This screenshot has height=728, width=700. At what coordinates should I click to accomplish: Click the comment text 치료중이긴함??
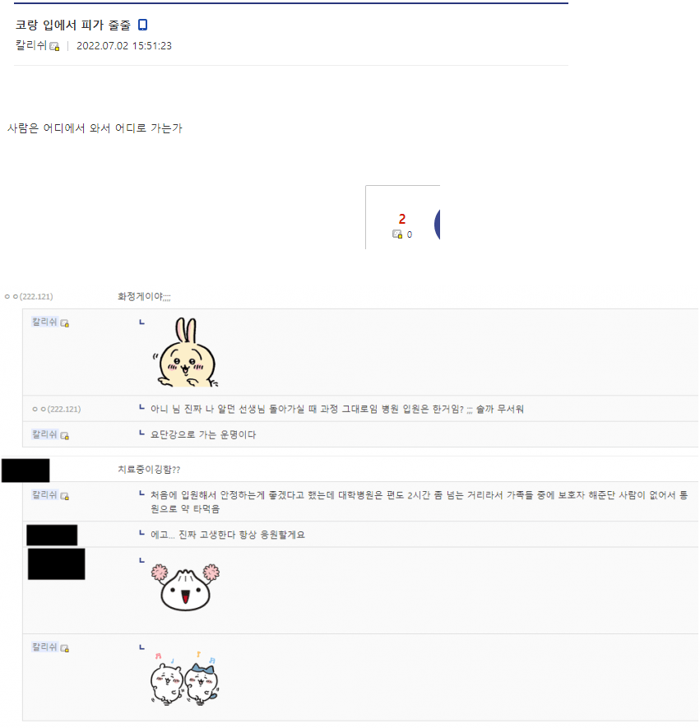pos(149,470)
